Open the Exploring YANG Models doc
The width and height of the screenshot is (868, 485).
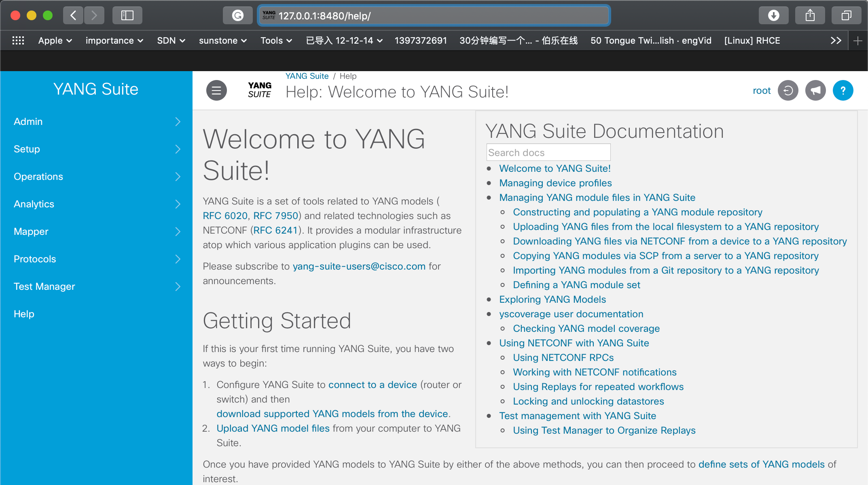[x=553, y=299]
